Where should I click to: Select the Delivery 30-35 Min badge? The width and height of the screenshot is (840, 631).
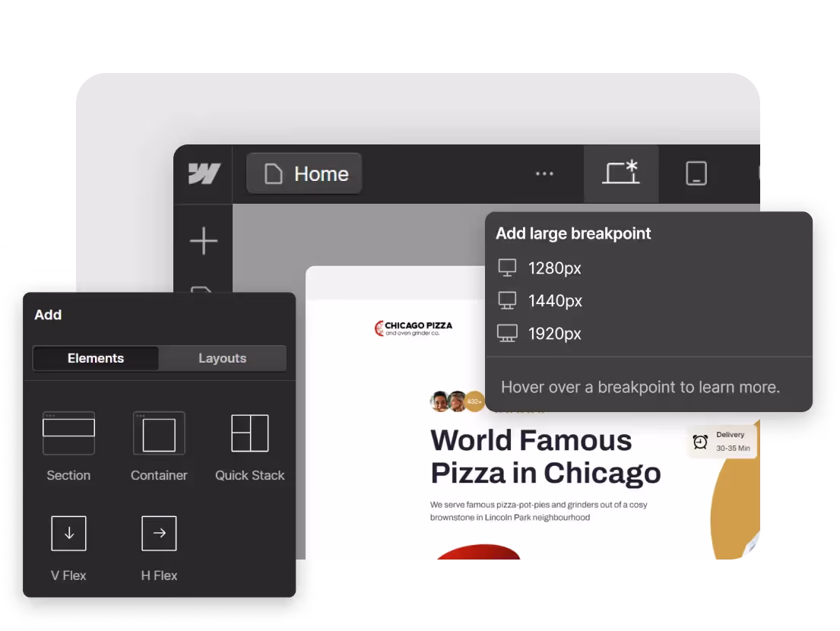click(x=723, y=442)
